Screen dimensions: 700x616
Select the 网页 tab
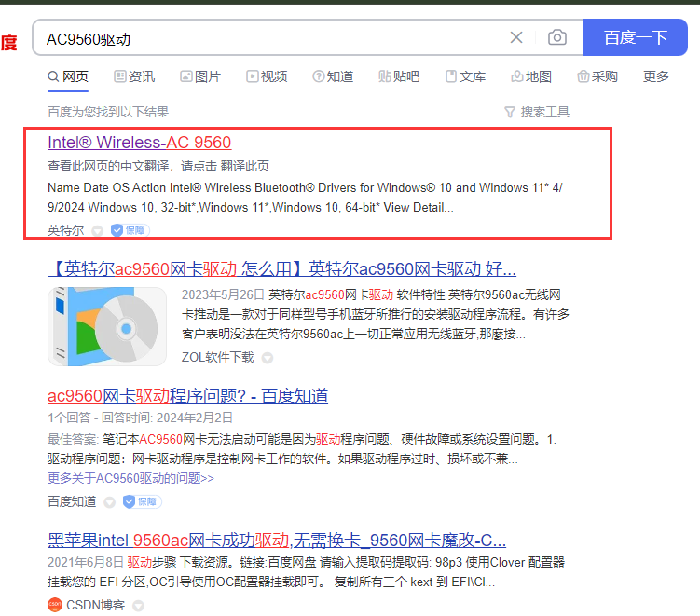[x=68, y=76]
